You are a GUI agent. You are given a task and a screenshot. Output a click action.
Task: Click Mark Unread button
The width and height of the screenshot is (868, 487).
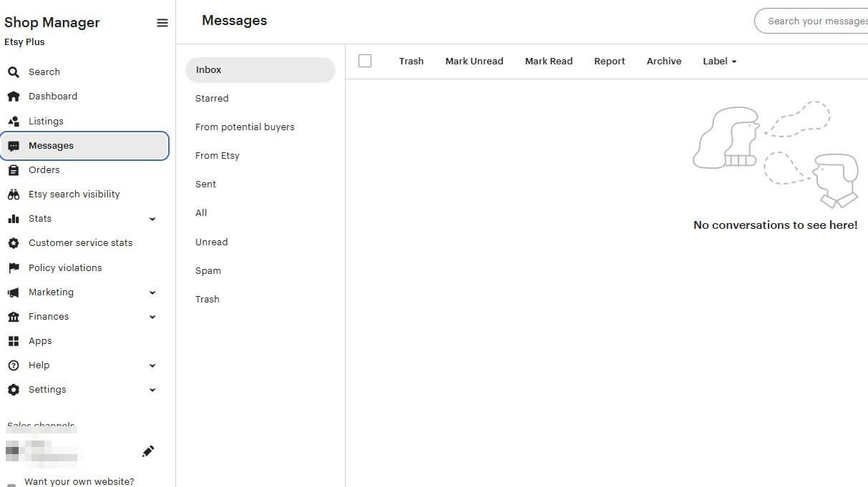[474, 62]
